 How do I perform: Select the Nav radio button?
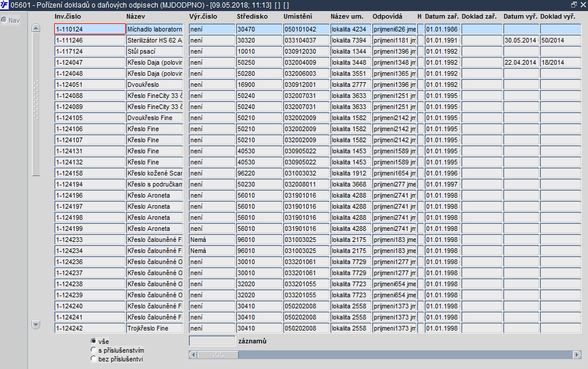tap(4, 20)
